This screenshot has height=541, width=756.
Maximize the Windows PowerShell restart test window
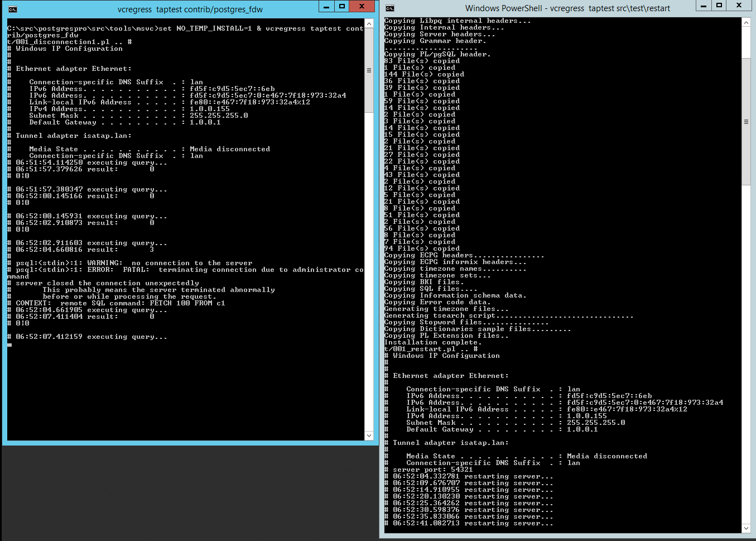pyautogui.click(x=719, y=6)
